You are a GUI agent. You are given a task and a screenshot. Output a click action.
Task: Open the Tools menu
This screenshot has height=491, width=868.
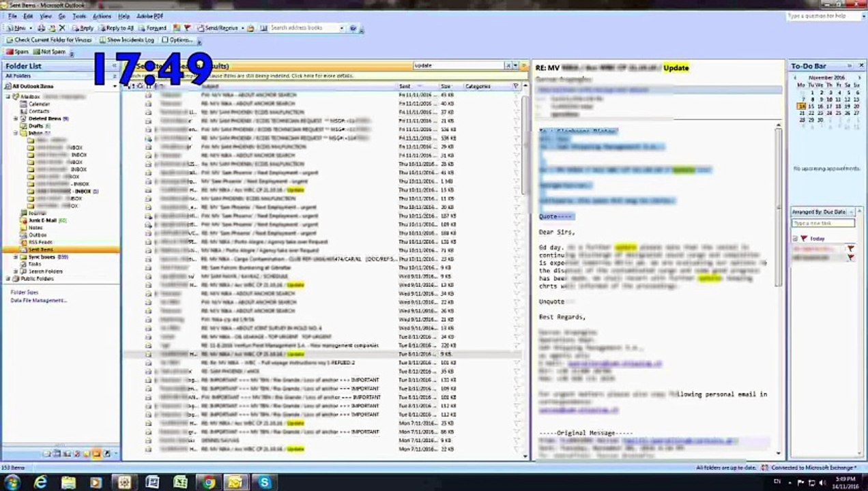coord(79,16)
